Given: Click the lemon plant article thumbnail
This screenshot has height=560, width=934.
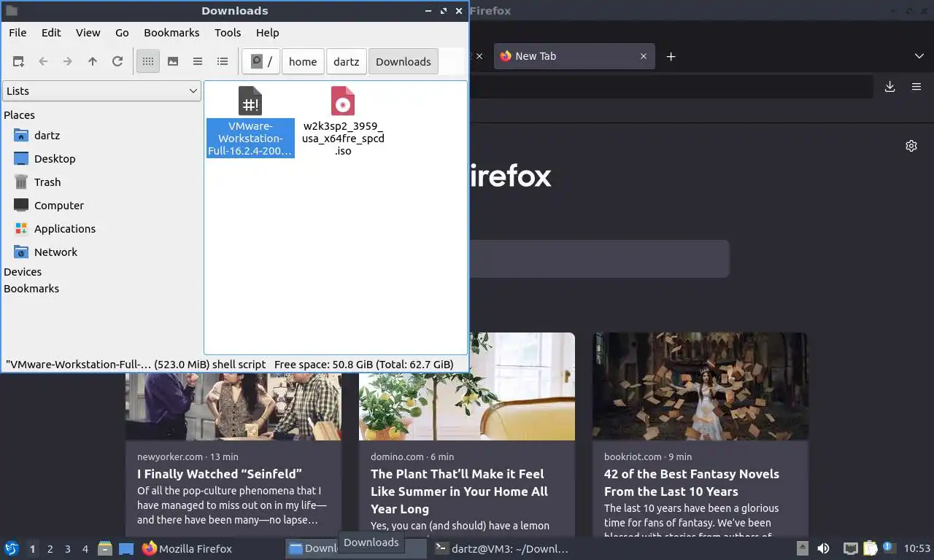Looking at the screenshot, I should tap(467, 405).
